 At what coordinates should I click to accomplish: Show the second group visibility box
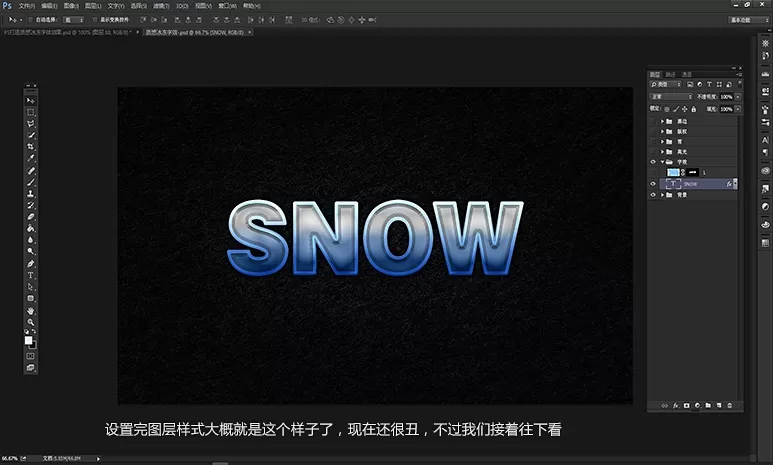click(x=653, y=131)
